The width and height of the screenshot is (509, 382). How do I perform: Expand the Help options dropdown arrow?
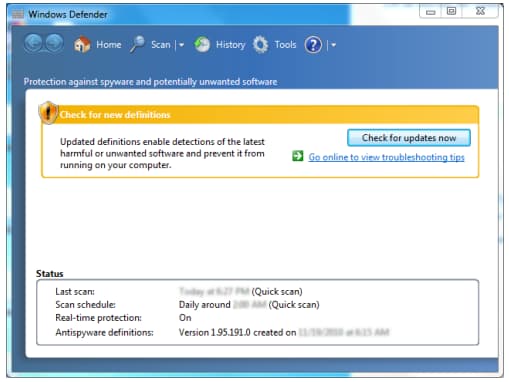[334, 45]
